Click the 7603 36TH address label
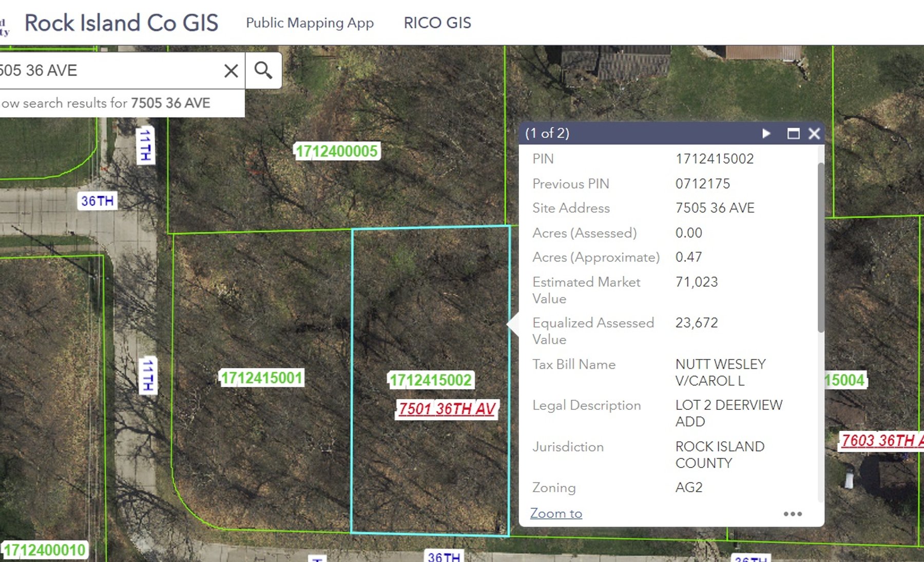Image resolution: width=924 pixels, height=562 pixels. pyautogui.click(x=880, y=440)
